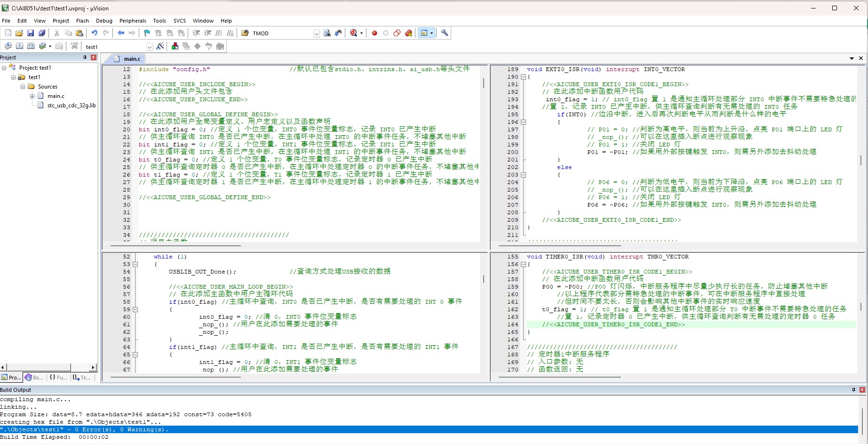The image size is (868, 444).
Task: Click the Paste toolbar icon
Action: 80,33
